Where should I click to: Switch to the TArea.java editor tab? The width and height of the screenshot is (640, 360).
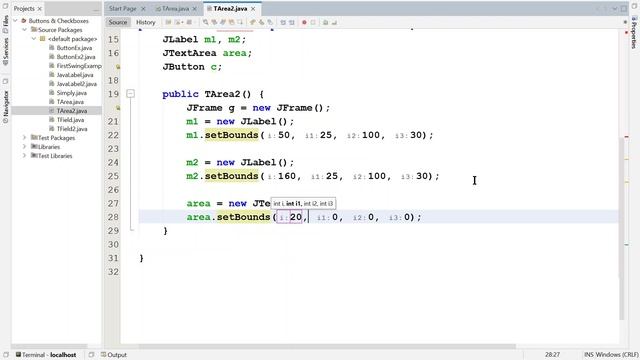tap(175, 9)
